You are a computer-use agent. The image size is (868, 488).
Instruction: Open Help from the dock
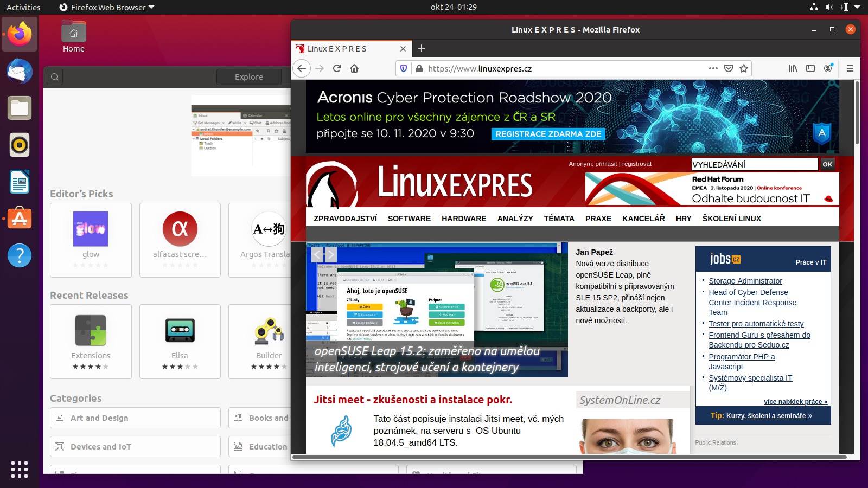[20, 255]
